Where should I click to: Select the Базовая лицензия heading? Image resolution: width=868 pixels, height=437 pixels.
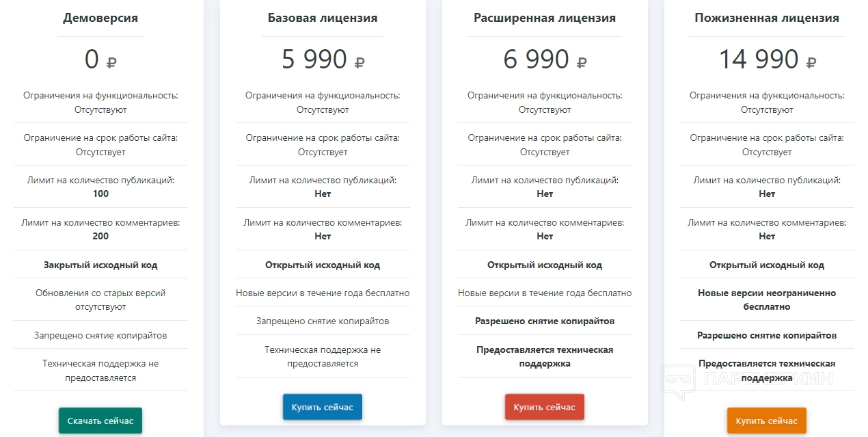[x=323, y=18]
